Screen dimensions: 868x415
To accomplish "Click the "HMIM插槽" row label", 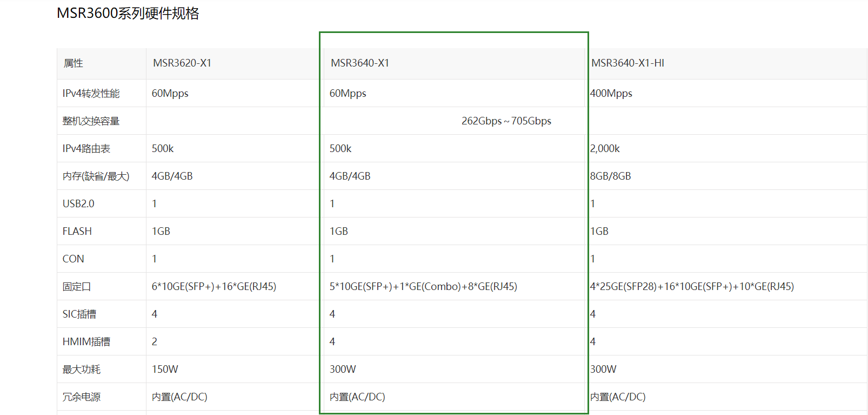I will (x=86, y=342).
